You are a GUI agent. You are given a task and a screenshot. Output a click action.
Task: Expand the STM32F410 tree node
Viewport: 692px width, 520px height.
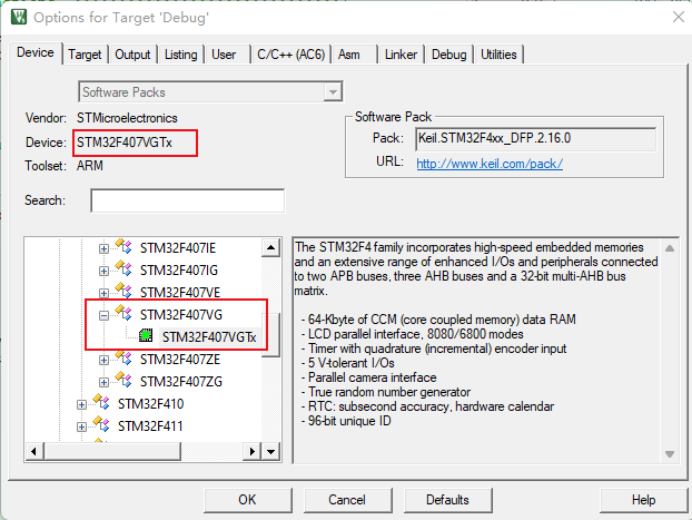coord(82,404)
